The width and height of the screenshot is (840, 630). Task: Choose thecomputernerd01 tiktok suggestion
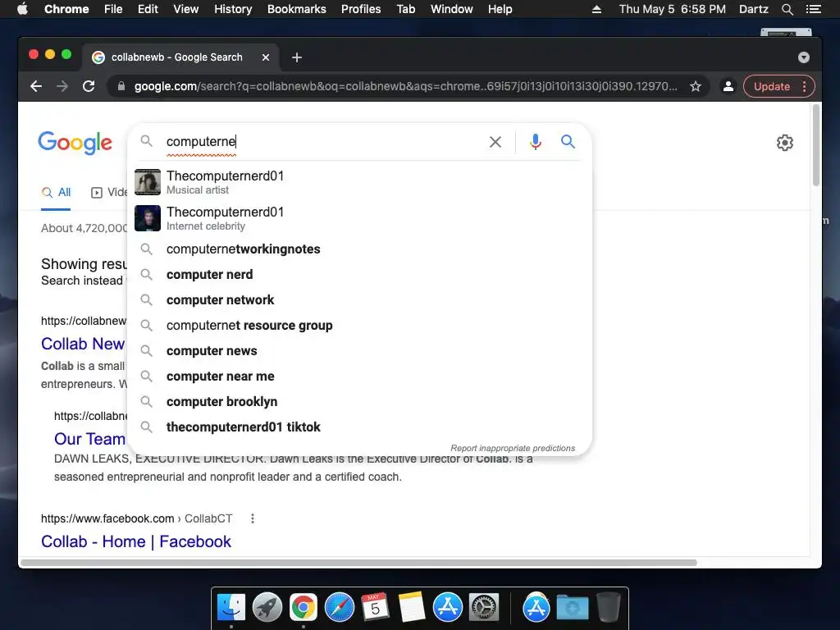(360, 427)
